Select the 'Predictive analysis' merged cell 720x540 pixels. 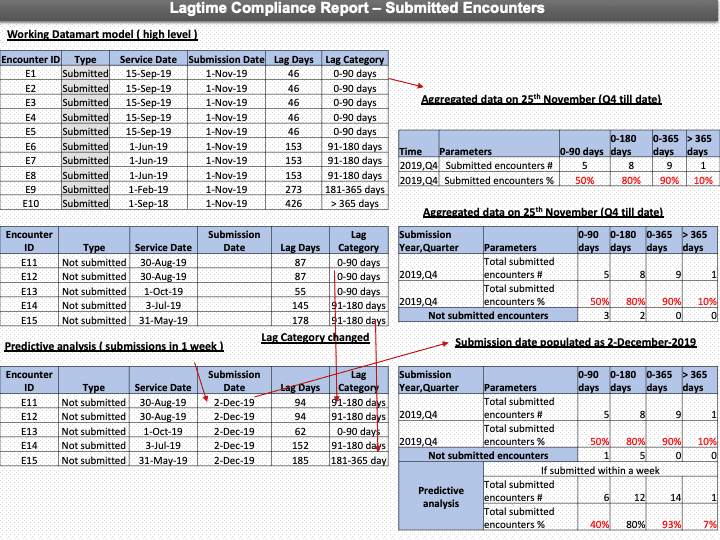(x=441, y=496)
